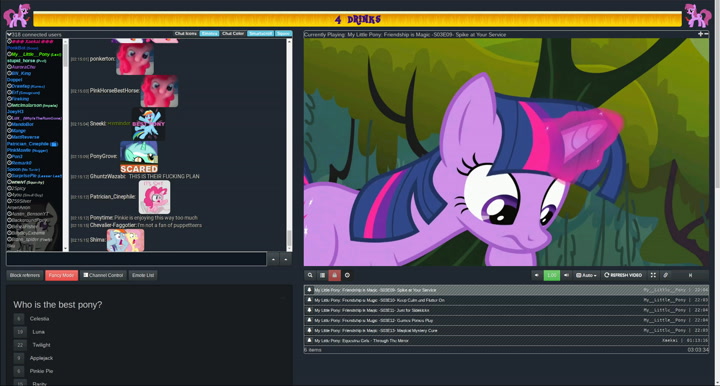Select the S03E10 Keep Calm and Flutter On entry
The width and height of the screenshot is (720, 386).
(506, 300)
